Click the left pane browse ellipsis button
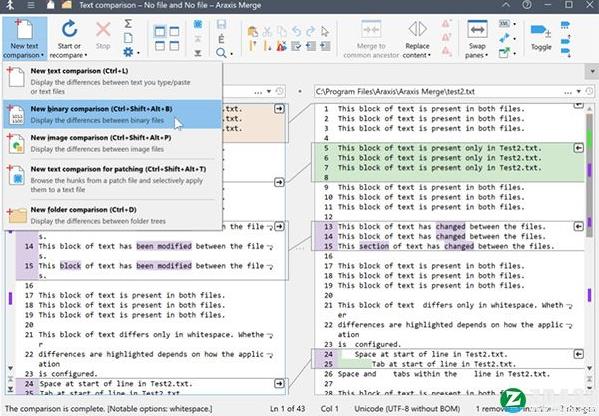The width and height of the screenshot is (599, 416). 258,92
